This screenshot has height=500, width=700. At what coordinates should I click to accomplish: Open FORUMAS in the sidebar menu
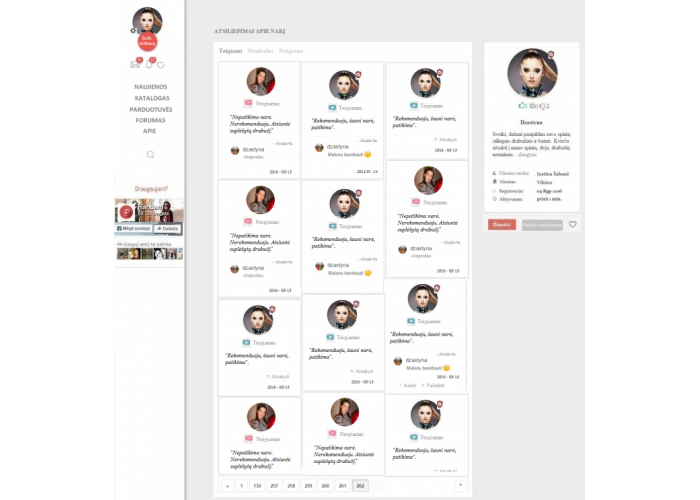pyautogui.click(x=150, y=120)
